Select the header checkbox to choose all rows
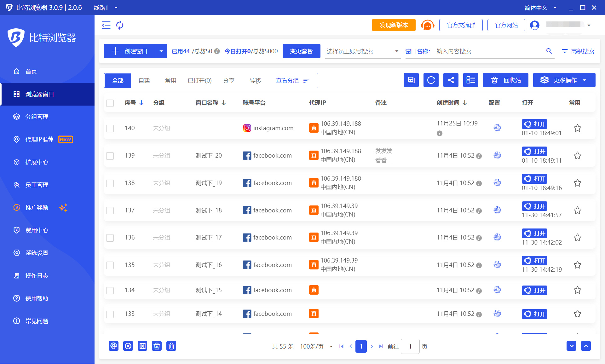 pyautogui.click(x=110, y=103)
